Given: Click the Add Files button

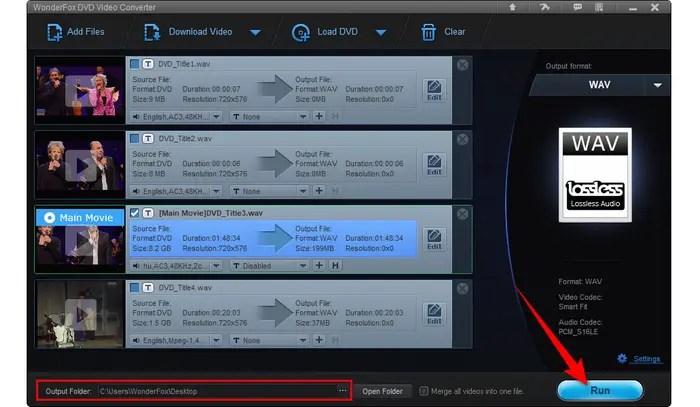Looking at the screenshot, I should pyautogui.click(x=75, y=32).
